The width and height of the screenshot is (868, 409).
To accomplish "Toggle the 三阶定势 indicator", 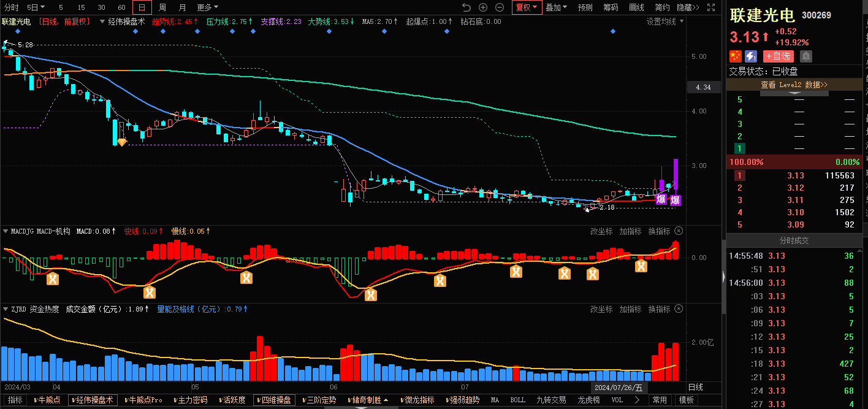I will click(319, 400).
